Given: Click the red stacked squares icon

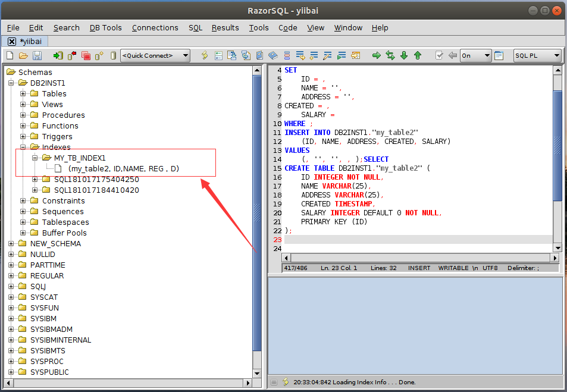Looking at the screenshot, I should click(86, 55).
